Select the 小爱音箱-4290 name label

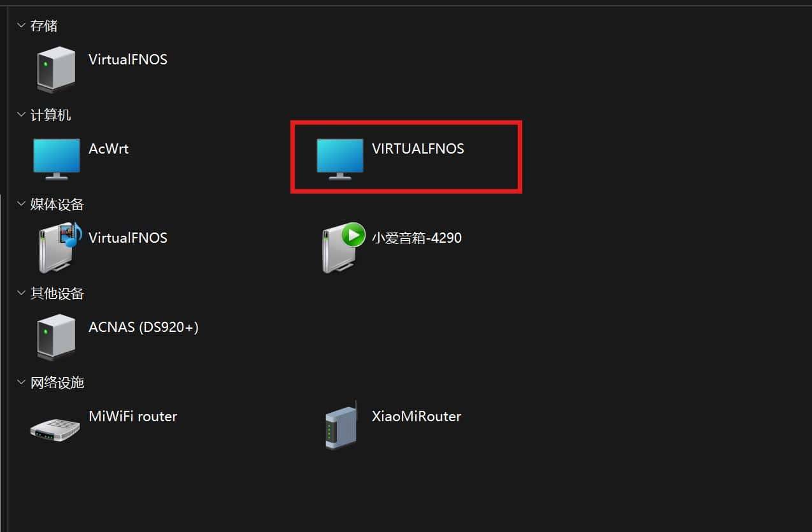pos(417,238)
